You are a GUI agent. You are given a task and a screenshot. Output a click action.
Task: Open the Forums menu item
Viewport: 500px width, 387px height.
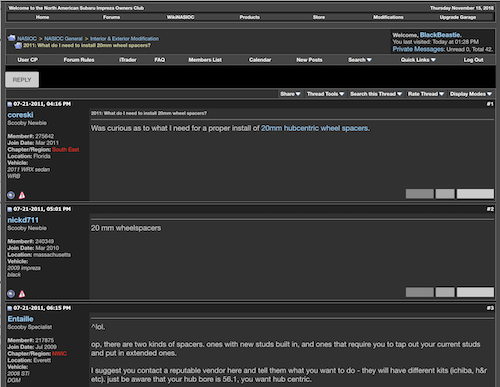pos(111,17)
